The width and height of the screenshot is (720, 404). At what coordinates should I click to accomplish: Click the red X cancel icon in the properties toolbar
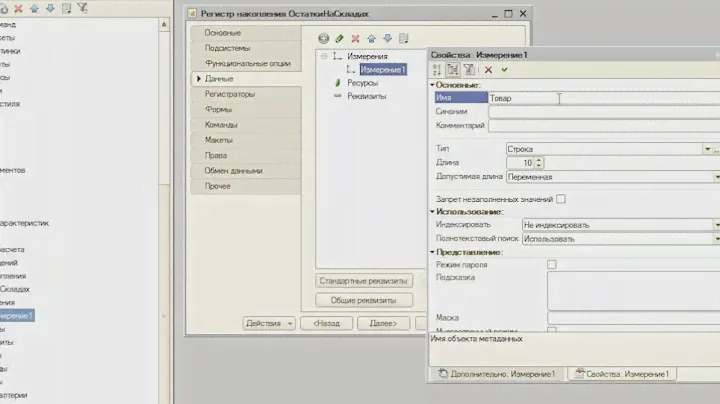pos(488,70)
